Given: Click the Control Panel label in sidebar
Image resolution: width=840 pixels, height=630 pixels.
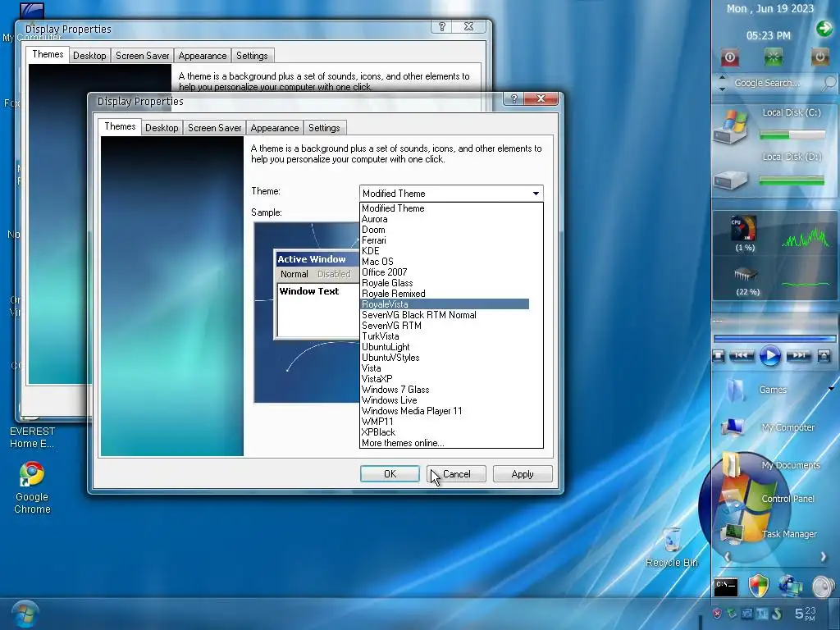Looking at the screenshot, I should point(787,498).
